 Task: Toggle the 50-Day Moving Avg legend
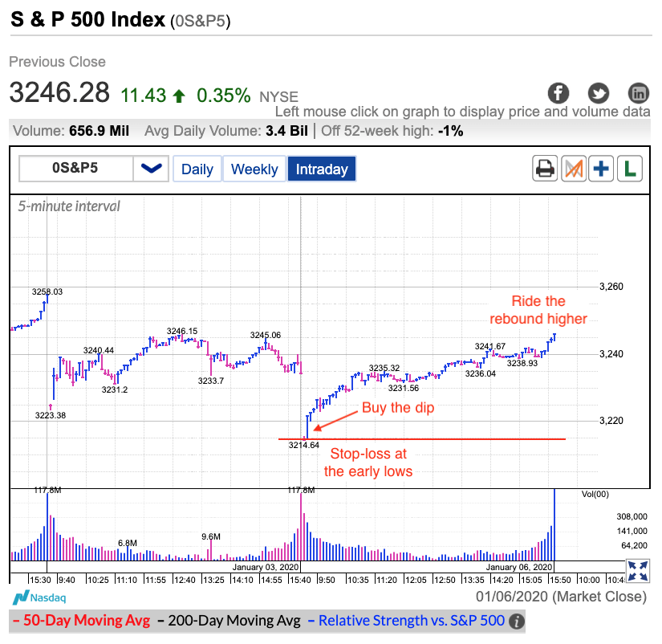[x=82, y=621]
